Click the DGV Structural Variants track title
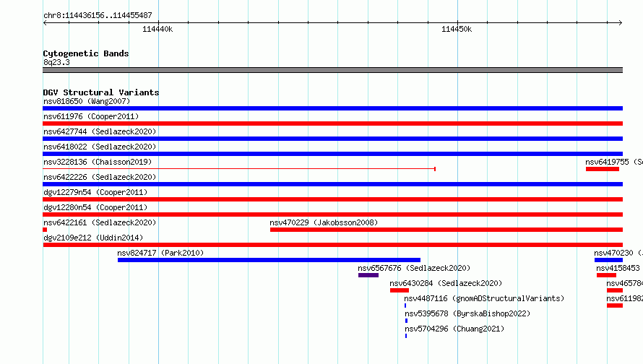The width and height of the screenshot is (643, 364). tap(101, 92)
